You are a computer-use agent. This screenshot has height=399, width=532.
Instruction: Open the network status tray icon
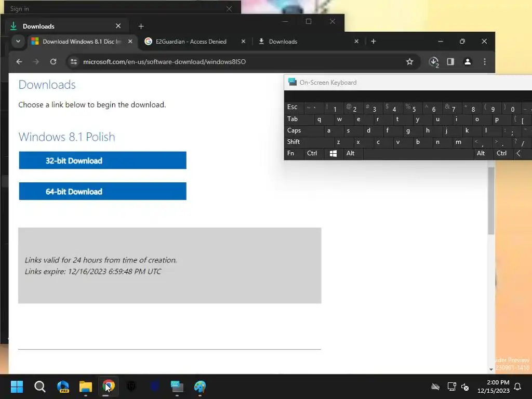(x=451, y=387)
